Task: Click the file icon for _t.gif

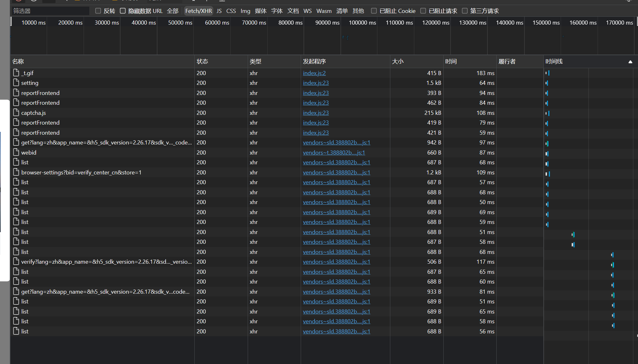Action: click(16, 73)
